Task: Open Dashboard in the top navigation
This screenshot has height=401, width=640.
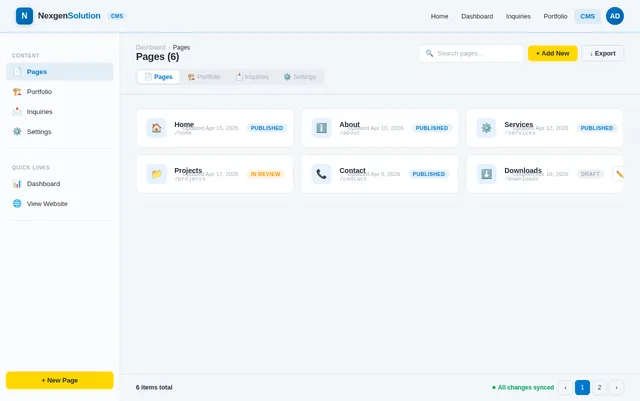Action: click(477, 16)
